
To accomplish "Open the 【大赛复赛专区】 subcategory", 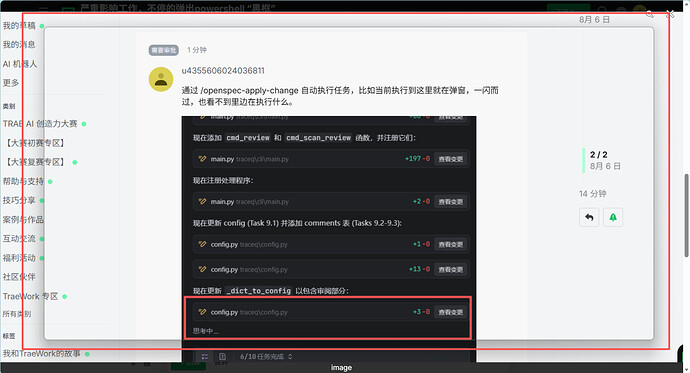I will pos(35,162).
